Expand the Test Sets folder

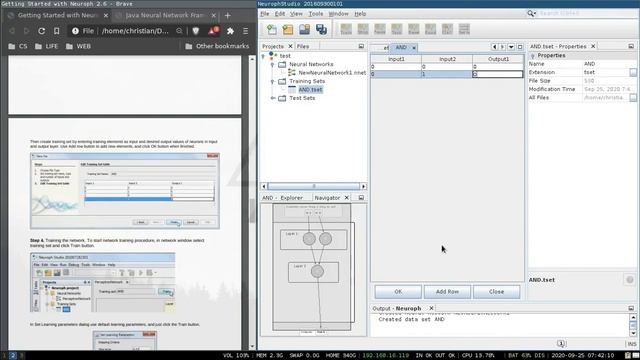point(272,98)
